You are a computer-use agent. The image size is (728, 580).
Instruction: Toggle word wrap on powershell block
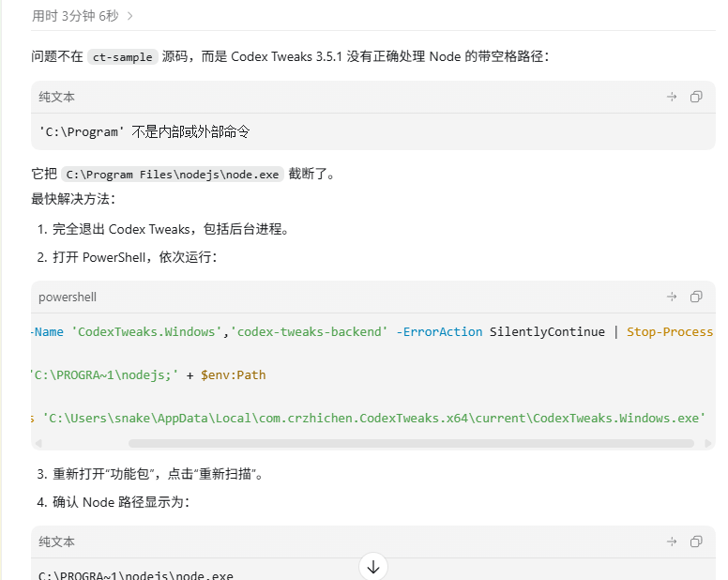672,297
